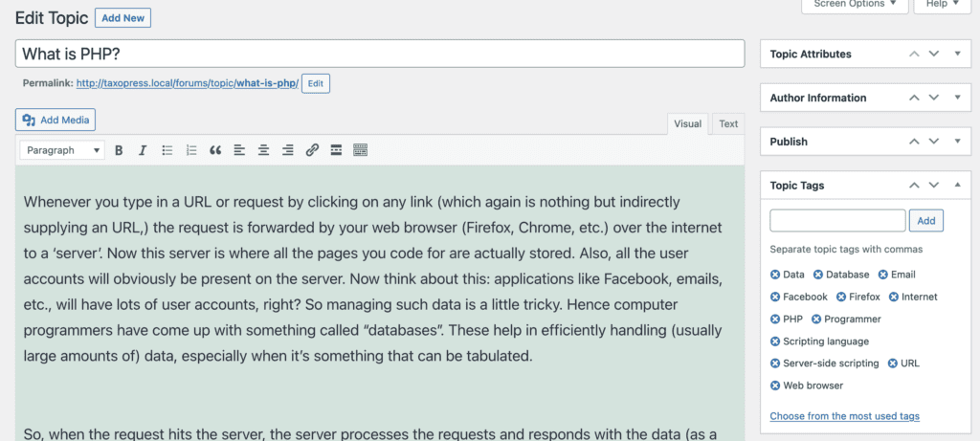980x441 pixels.
Task: Focus the topic tags input field
Action: (x=837, y=220)
